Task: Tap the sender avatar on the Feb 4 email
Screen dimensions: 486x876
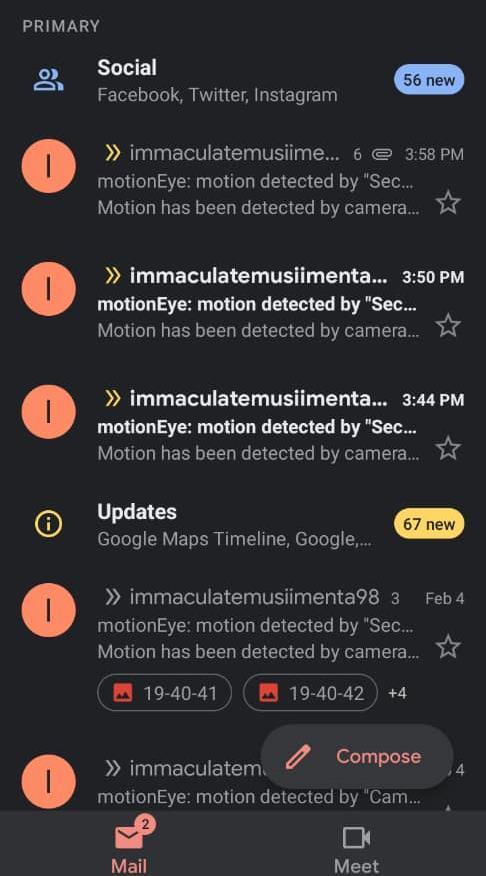Action: coord(49,610)
